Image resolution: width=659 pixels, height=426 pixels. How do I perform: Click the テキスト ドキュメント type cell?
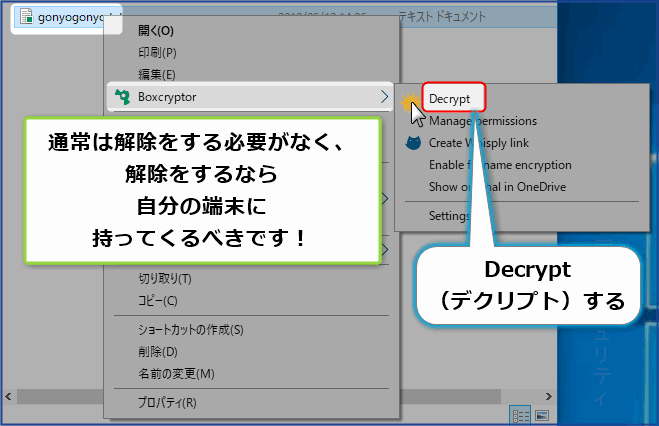tap(442, 17)
